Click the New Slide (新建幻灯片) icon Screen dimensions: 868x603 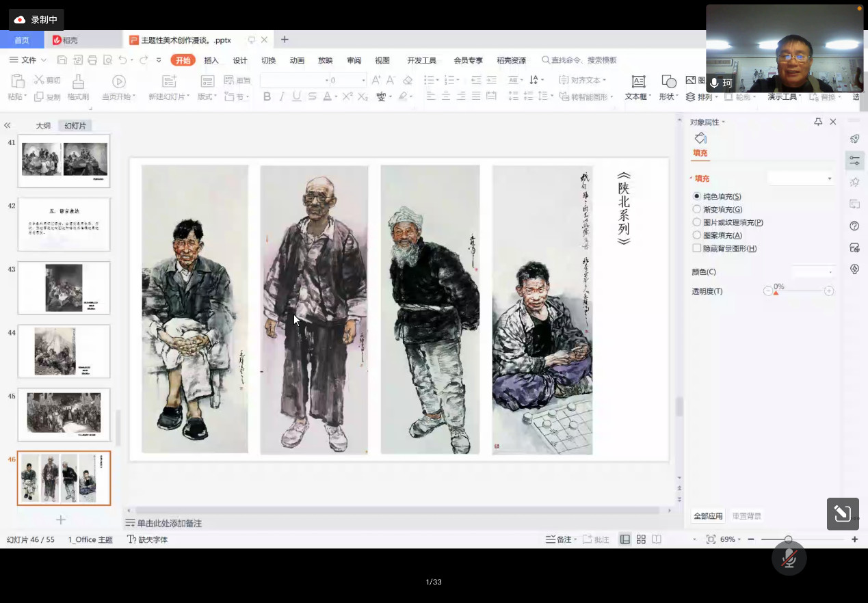[x=169, y=82]
